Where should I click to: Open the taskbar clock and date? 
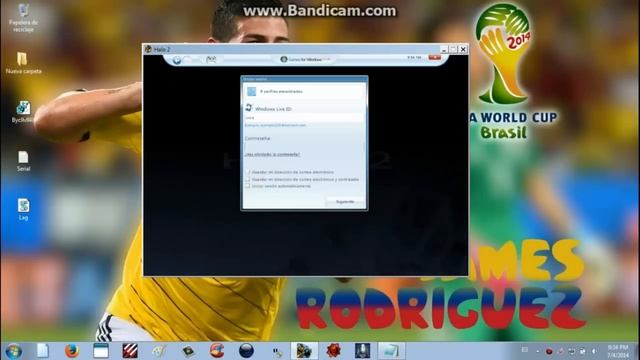618,351
